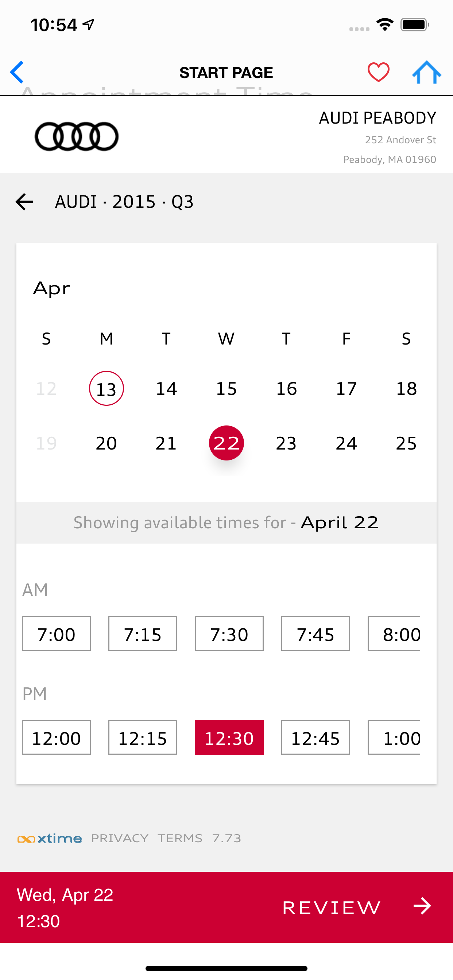Open the TERMS link
This screenshot has height=980, width=453.
pos(180,839)
